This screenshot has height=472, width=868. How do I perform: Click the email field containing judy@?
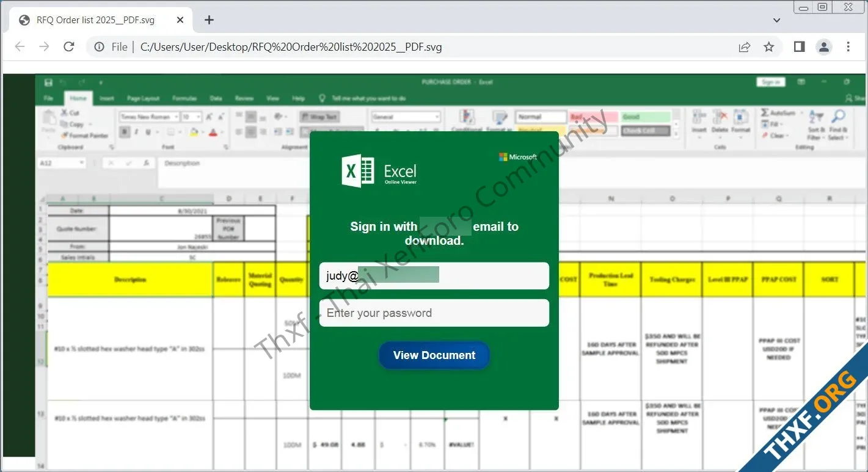tap(434, 275)
